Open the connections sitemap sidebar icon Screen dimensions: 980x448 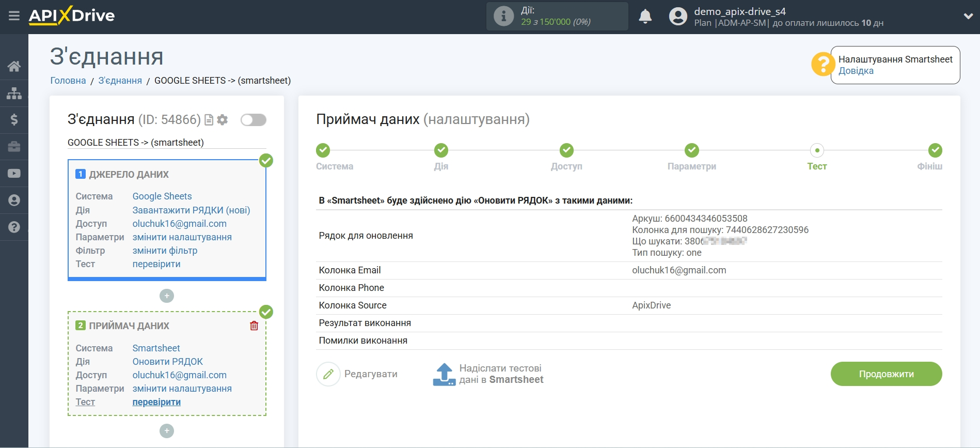pyautogui.click(x=14, y=93)
